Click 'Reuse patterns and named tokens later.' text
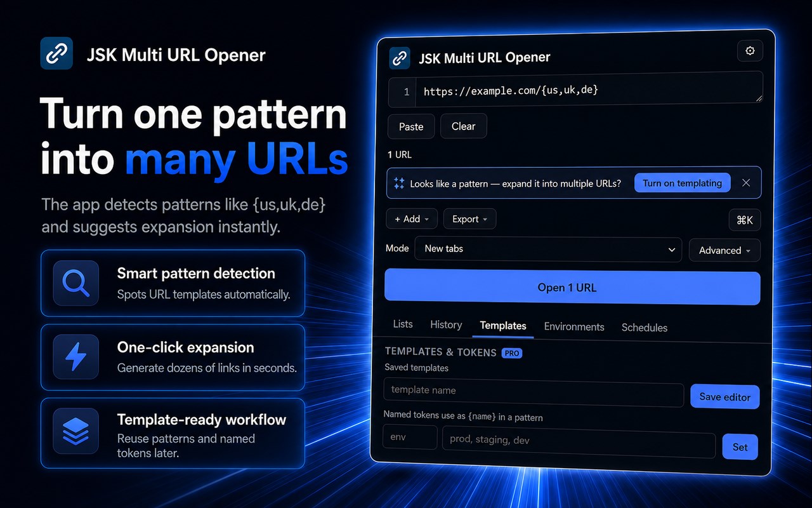This screenshot has width=812, height=508. pos(186,446)
